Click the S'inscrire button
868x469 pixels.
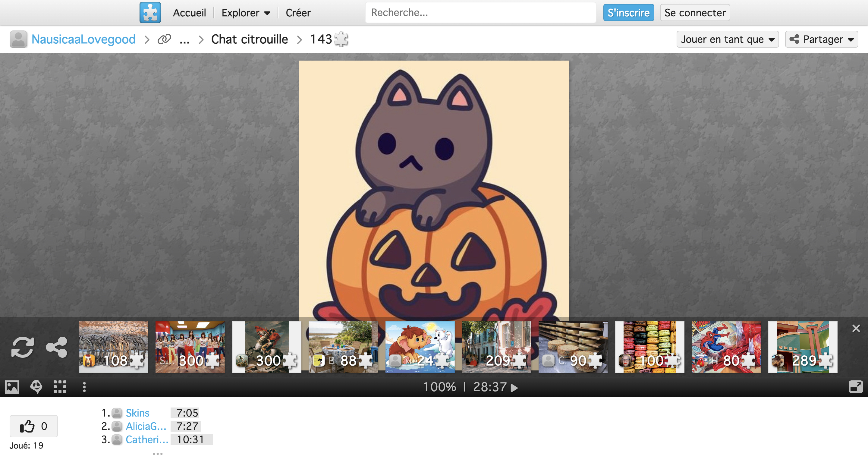[x=628, y=13]
